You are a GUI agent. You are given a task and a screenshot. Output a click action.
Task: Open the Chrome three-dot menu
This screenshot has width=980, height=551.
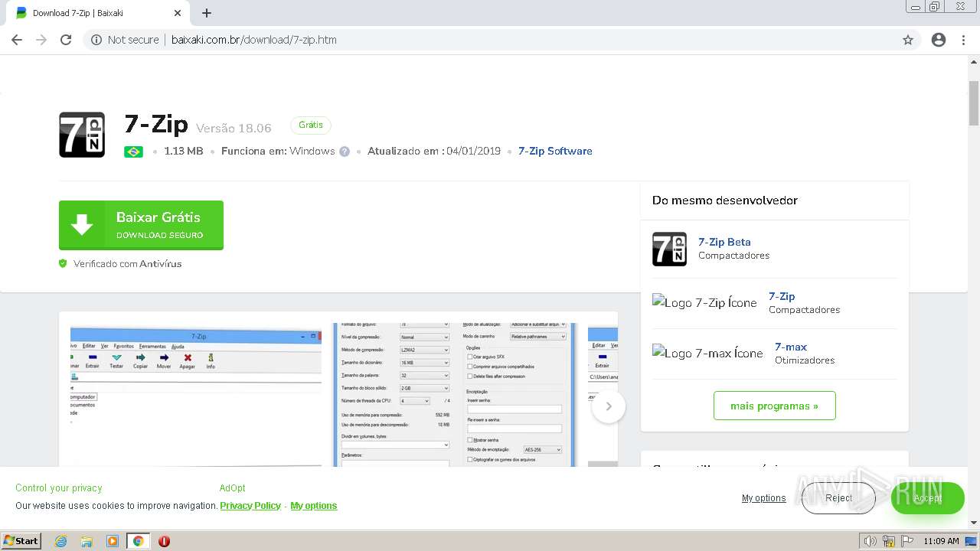click(963, 40)
